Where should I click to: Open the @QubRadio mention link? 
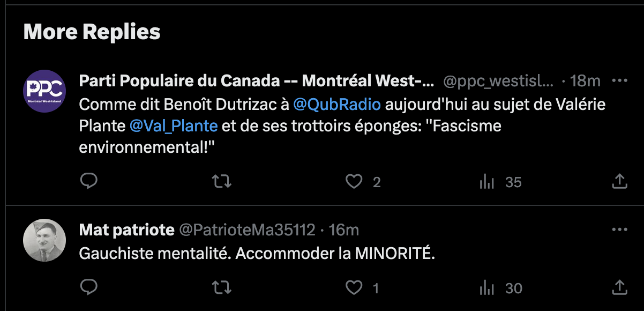(337, 104)
